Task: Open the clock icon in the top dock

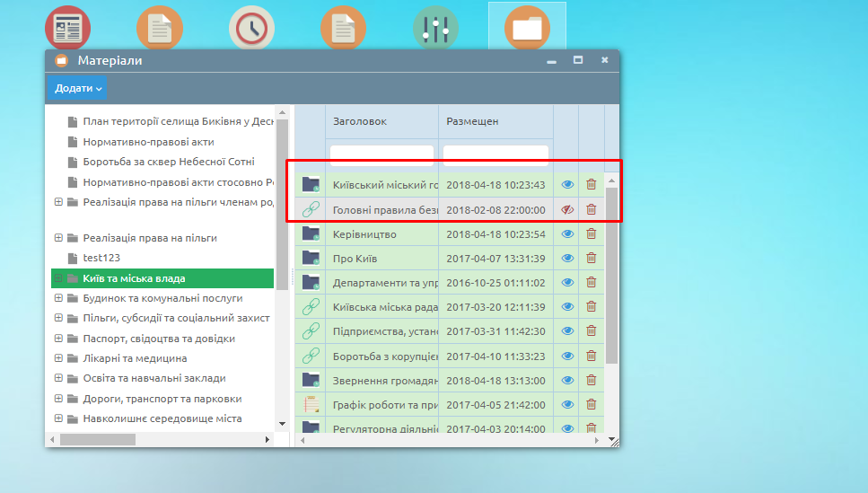Action: [251, 29]
